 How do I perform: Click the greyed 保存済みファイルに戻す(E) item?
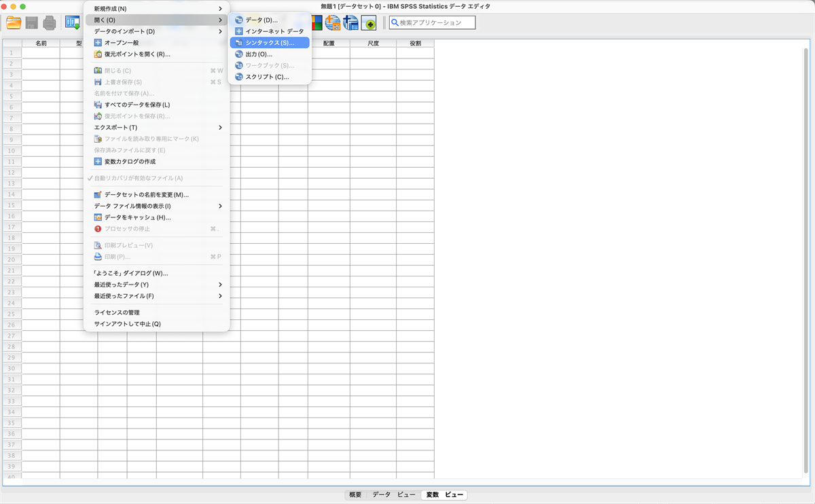click(x=156, y=150)
